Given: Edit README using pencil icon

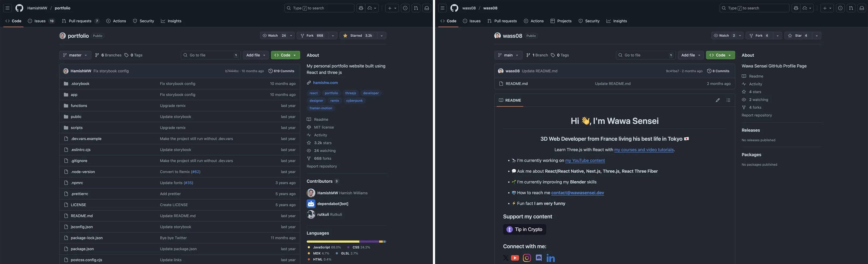Looking at the screenshot, I should point(718,100).
